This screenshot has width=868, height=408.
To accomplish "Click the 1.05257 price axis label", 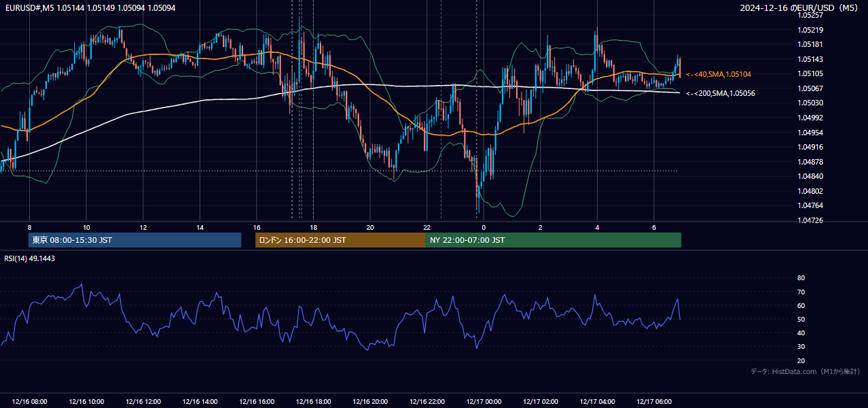I will point(810,15).
